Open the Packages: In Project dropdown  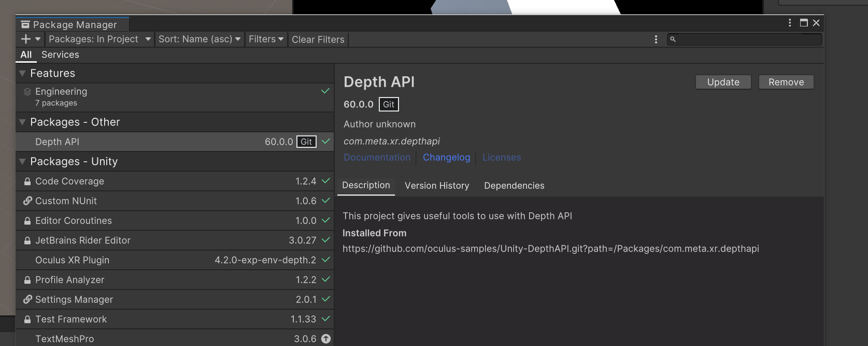(99, 39)
